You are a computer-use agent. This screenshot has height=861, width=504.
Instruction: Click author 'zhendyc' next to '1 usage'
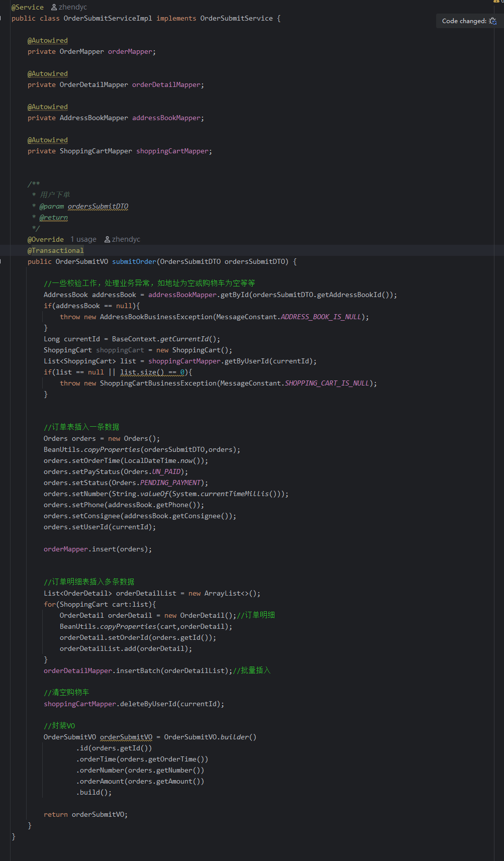pyautogui.click(x=122, y=239)
